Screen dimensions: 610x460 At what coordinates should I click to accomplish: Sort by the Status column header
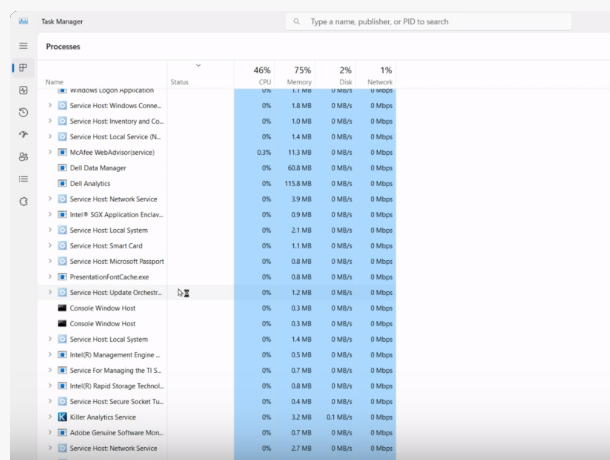point(179,82)
